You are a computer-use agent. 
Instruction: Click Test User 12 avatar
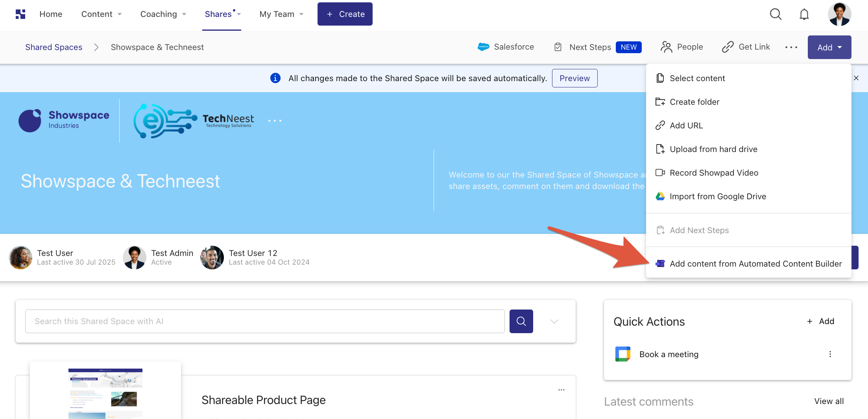click(x=212, y=258)
